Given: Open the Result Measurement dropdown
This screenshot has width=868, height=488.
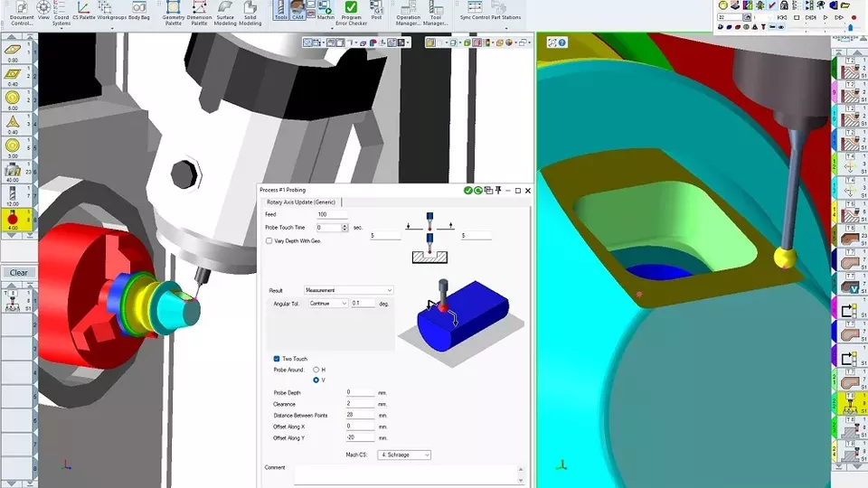Looking at the screenshot, I should 348,290.
